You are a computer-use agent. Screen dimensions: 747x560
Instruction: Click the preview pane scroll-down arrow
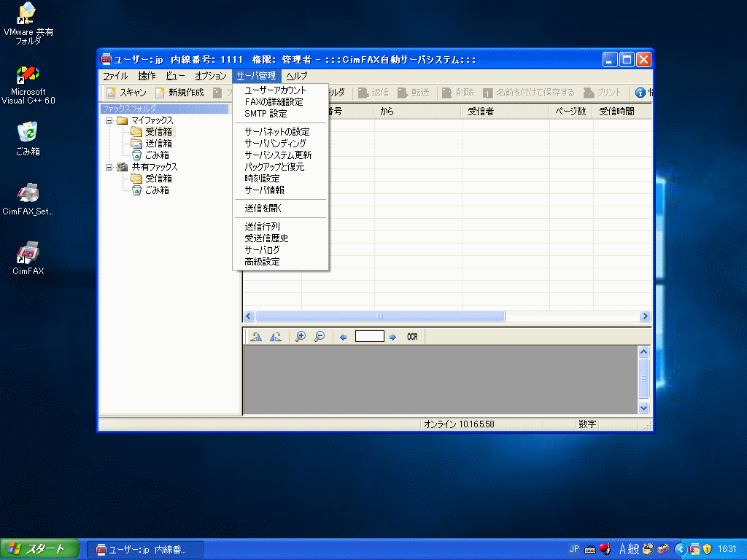643,408
